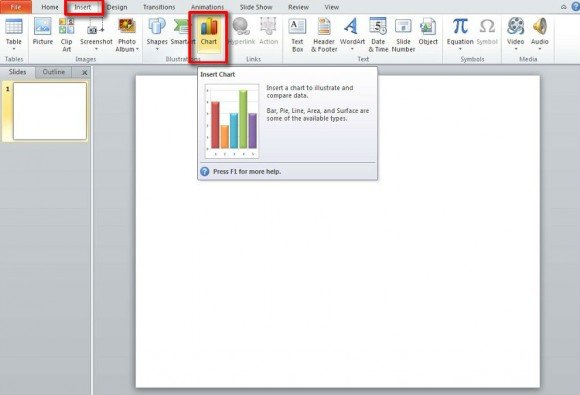Click the Audio speaker icon
580x395 pixels.
pyautogui.click(x=540, y=27)
